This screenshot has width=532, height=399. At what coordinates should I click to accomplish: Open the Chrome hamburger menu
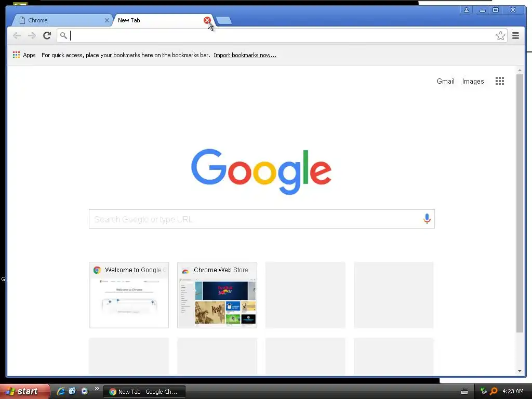coord(515,36)
